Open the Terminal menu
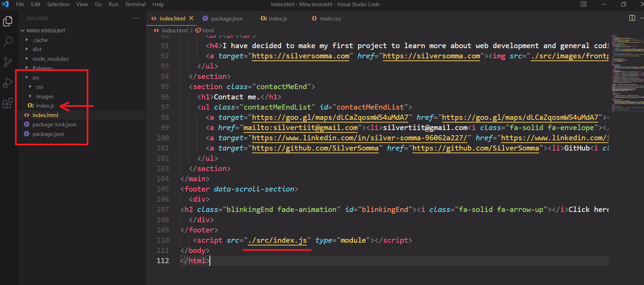 [x=135, y=4]
